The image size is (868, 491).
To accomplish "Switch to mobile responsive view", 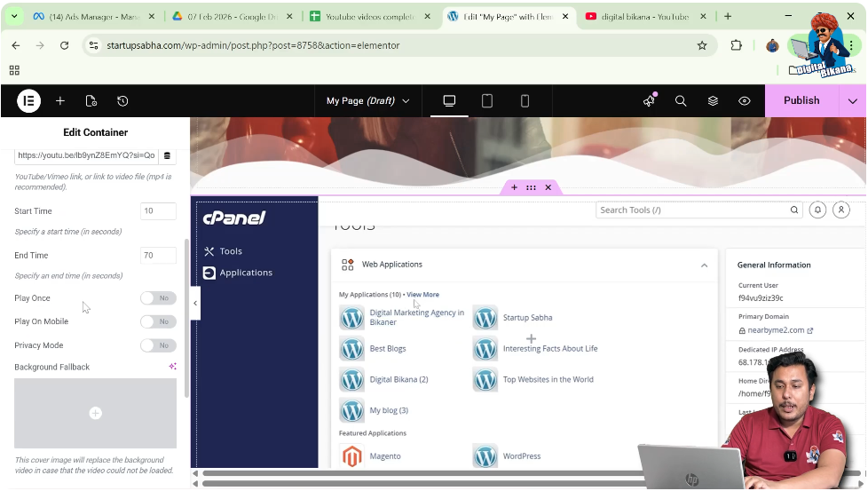I will [525, 101].
